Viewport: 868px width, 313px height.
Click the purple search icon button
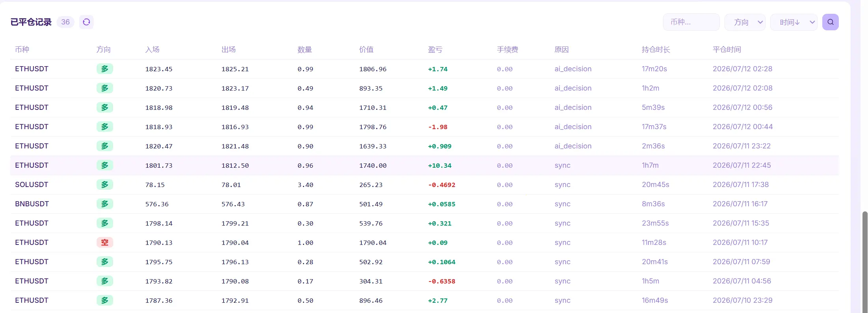coord(830,22)
